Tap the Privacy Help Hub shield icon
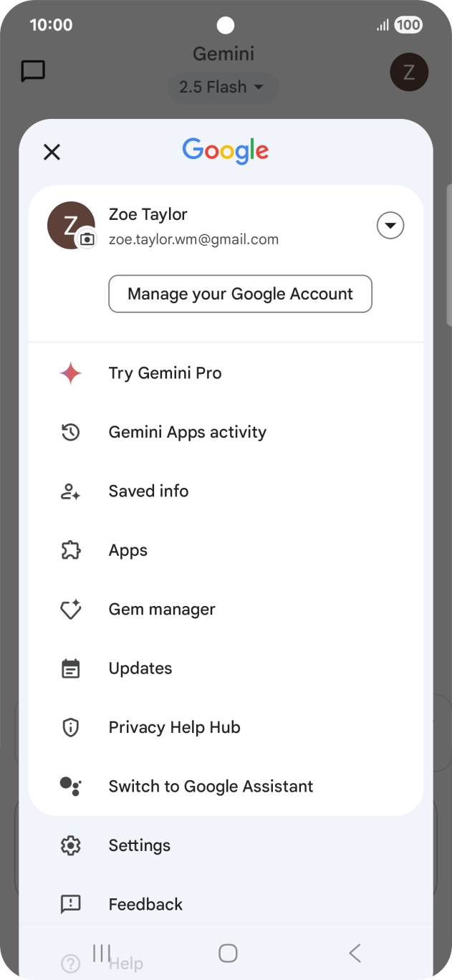This screenshot has width=452, height=980. pyautogui.click(x=70, y=728)
